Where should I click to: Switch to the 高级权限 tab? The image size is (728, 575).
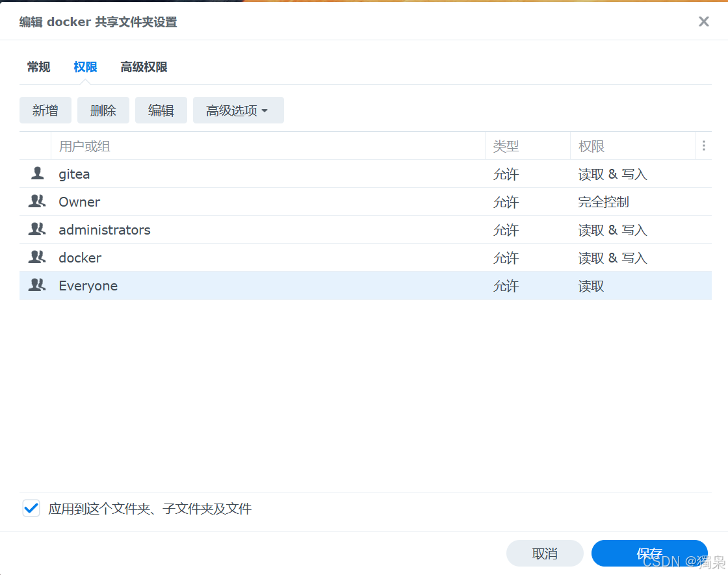[x=144, y=67]
